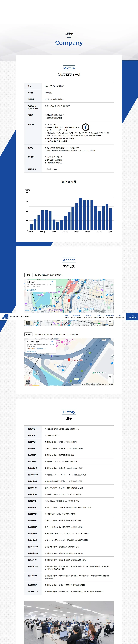Click the 平成26年1月 history row
The image size is (138, 644).
pos(69,585)
